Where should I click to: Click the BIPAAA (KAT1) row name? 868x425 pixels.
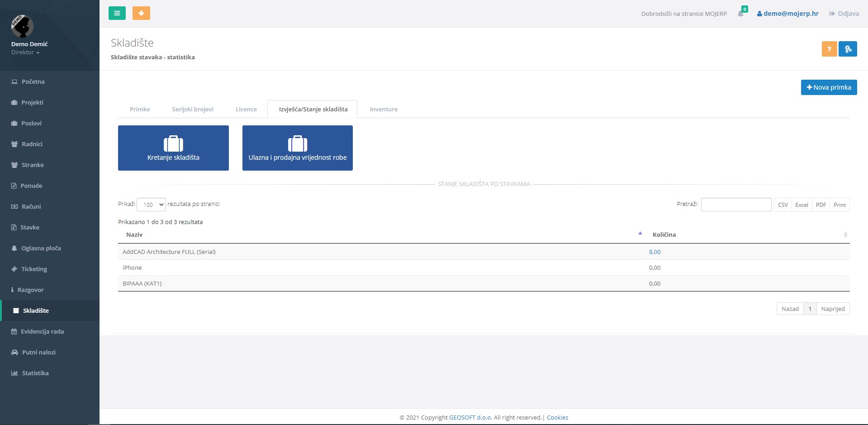coord(142,283)
